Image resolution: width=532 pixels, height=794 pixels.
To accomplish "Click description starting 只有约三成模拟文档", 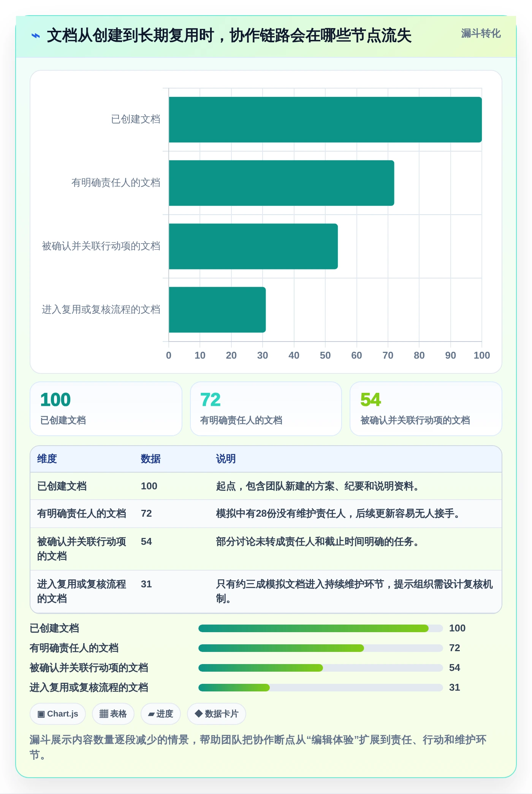I will (354, 592).
